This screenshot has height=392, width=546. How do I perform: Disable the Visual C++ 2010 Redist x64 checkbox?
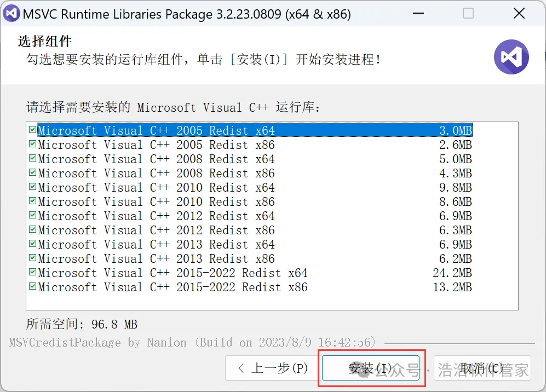(x=32, y=187)
